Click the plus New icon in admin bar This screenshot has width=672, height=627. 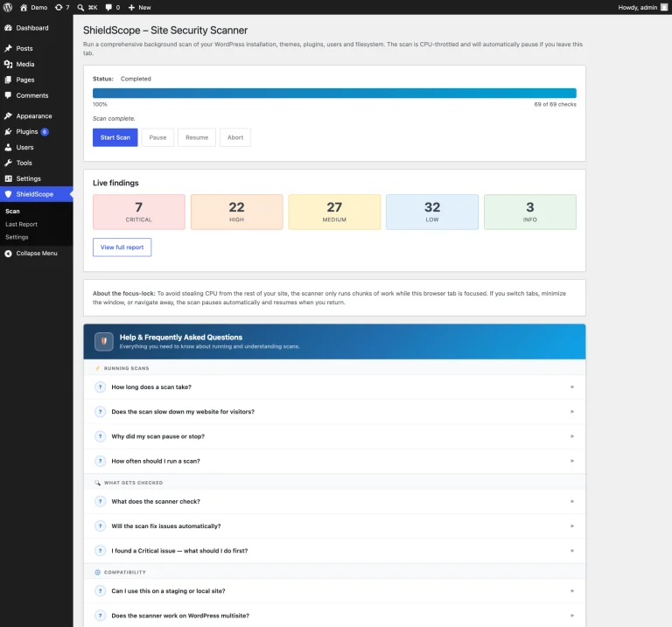click(x=131, y=7)
